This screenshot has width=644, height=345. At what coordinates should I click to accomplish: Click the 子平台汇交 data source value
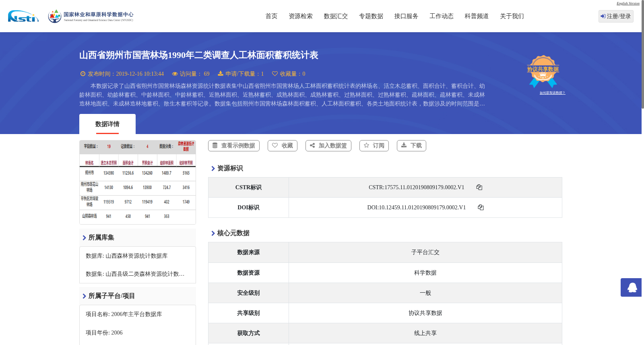425,252
